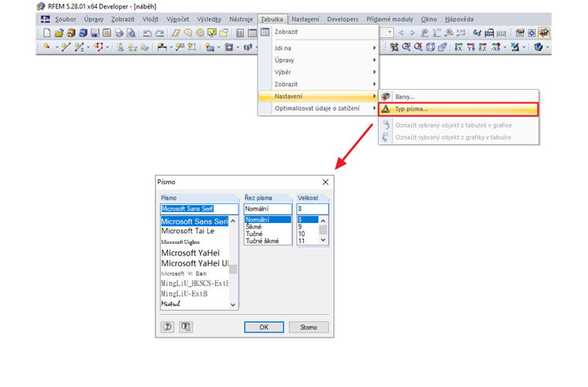Viewport: 588px width, 387px height.
Task: Click size list scroll down arrow
Action: click(323, 240)
